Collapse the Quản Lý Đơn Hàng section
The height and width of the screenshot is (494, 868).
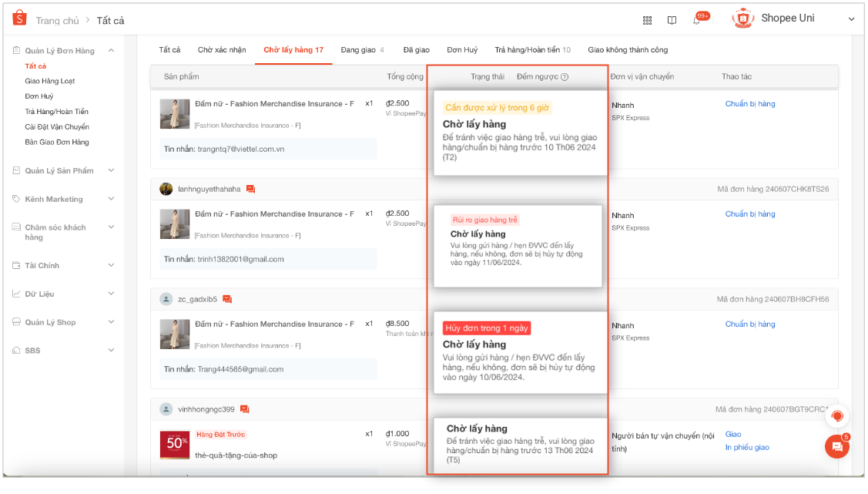111,51
